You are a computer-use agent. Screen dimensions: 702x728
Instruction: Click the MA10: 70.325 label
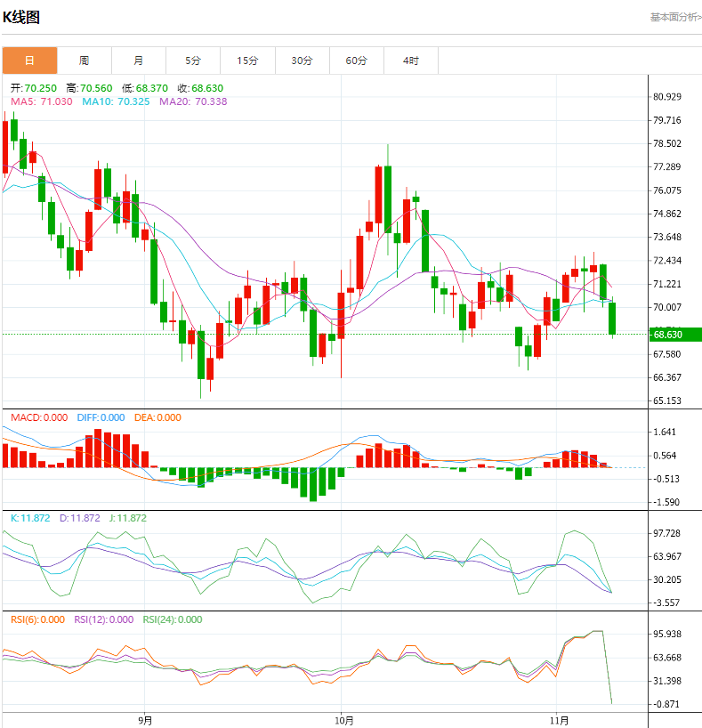(116, 101)
